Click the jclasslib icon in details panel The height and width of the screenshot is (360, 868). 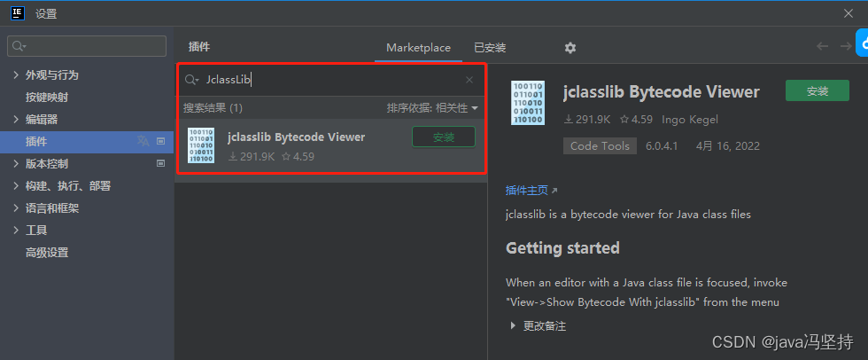528,103
